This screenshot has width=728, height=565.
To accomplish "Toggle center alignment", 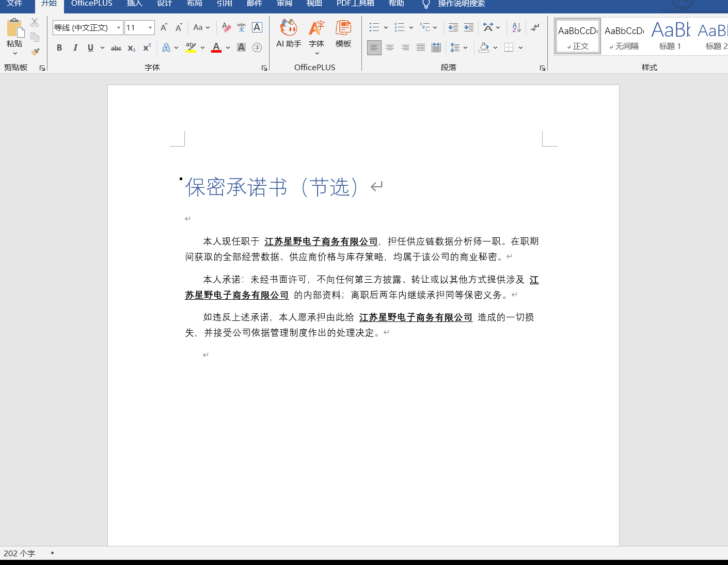I will (390, 47).
